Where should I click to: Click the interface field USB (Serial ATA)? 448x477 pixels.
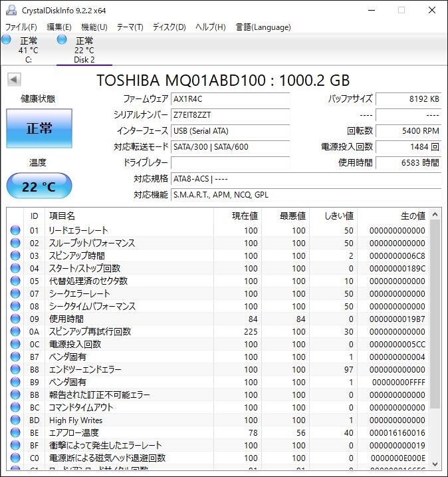(x=231, y=131)
